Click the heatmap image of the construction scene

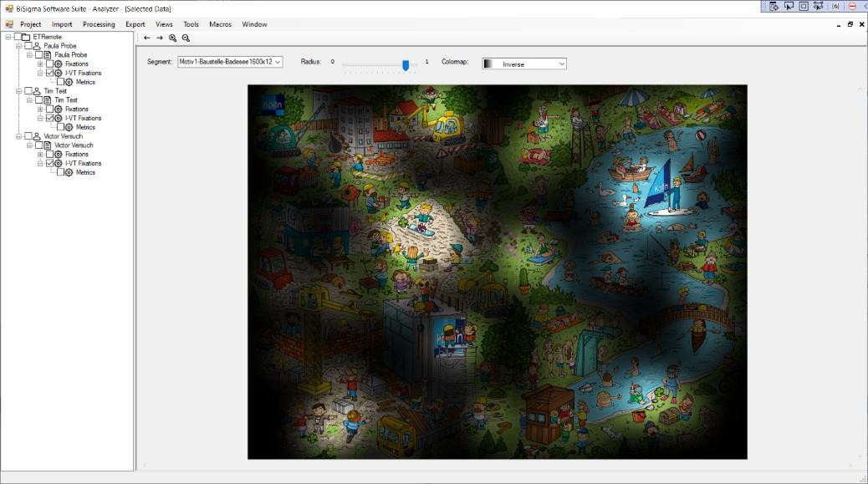497,272
